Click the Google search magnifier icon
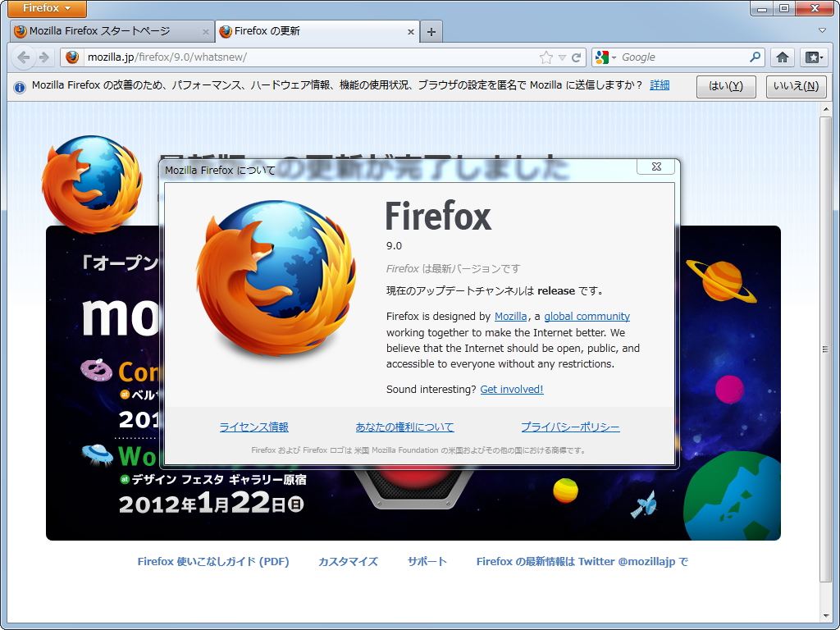Viewport: 840px width, 630px height. (x=753, y=57)
